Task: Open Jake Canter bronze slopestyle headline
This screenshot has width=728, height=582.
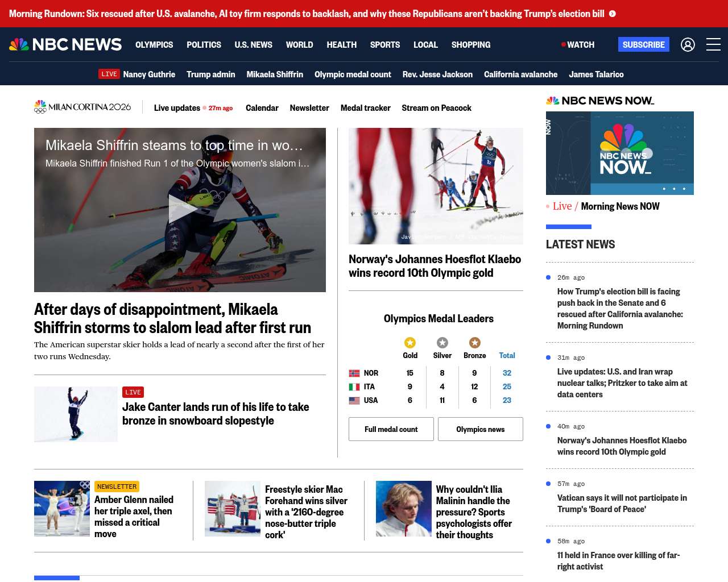Action: click(x=216, y=414)
